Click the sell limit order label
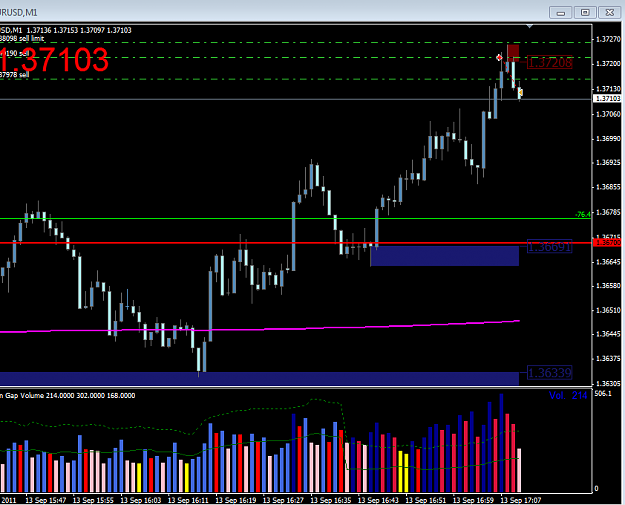Screen dimensions: 625x505 [x=22, y=39]
